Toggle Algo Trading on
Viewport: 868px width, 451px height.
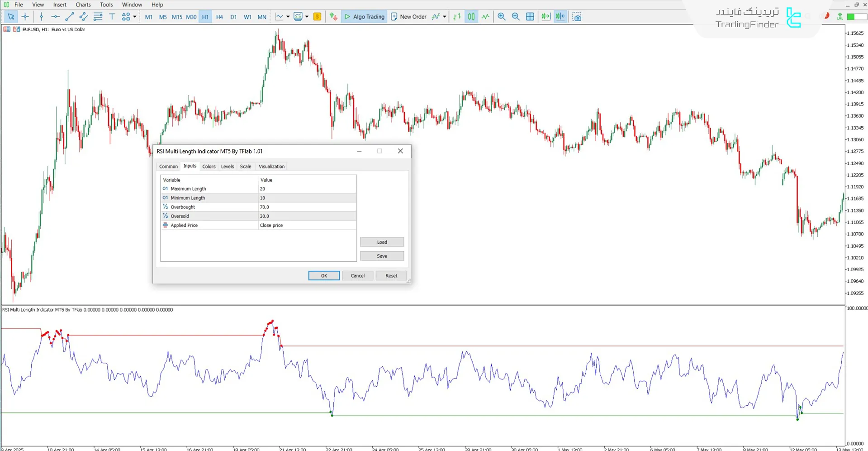click(x=364, y=17)
